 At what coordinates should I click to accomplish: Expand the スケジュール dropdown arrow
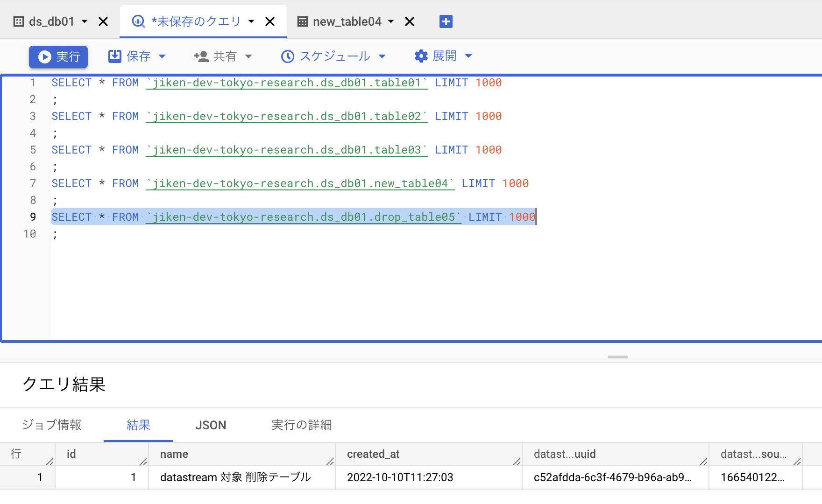tap(382, 56)
